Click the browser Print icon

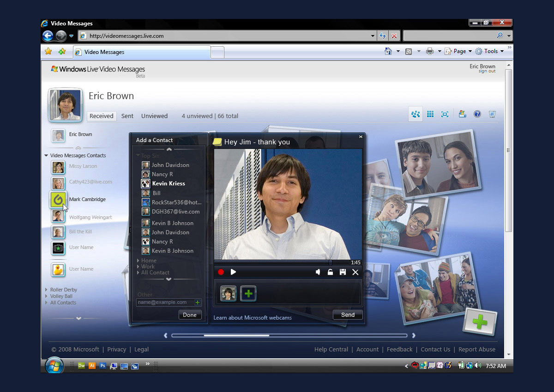(x=429, y=51)
